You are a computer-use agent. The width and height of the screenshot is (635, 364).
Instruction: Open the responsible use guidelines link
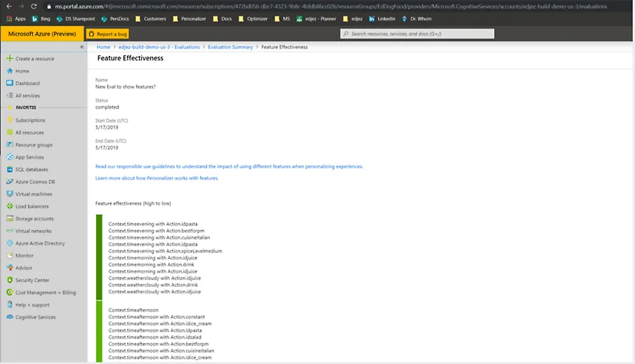[229, 166]
